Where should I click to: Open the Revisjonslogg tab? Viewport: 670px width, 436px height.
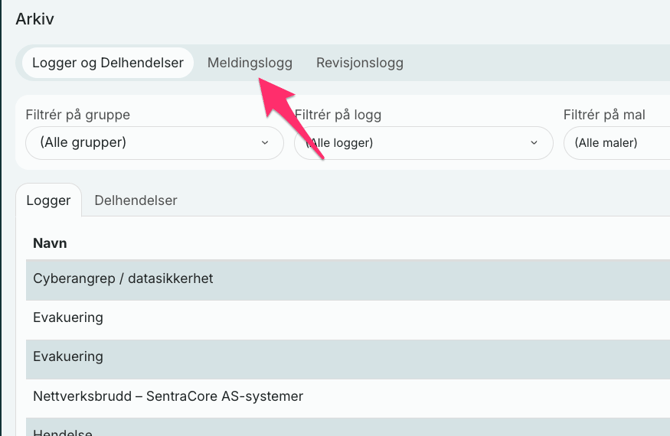359,63
